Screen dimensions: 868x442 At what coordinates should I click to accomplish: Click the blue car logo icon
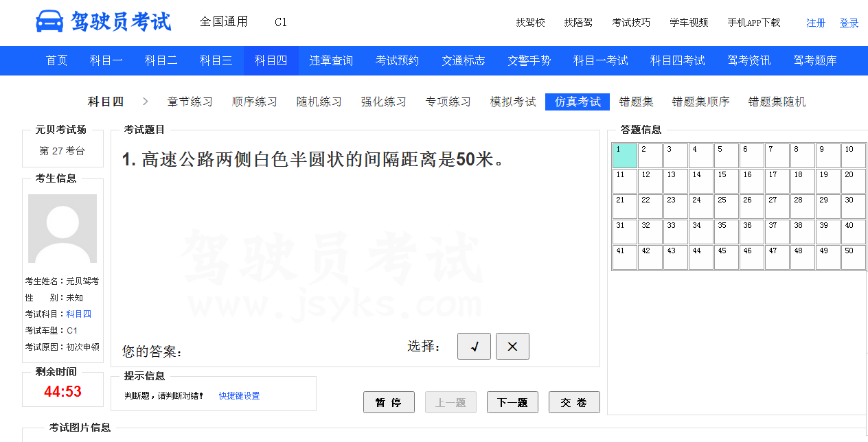pos(49,21)
